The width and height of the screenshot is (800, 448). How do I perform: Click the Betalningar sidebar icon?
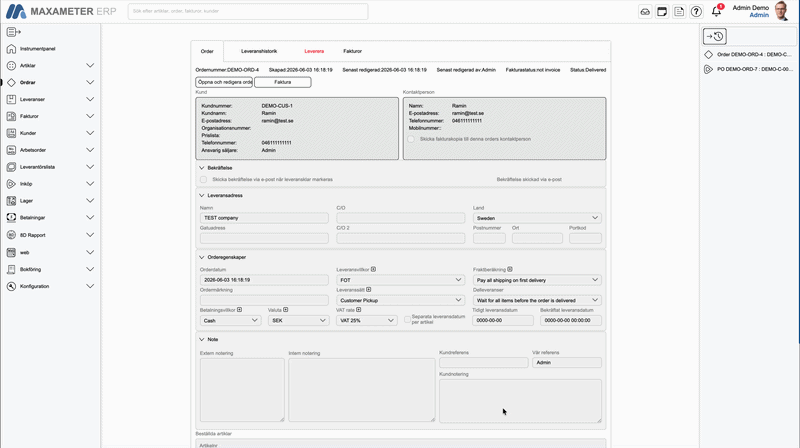pyautogui.click(x=11, y=218)
